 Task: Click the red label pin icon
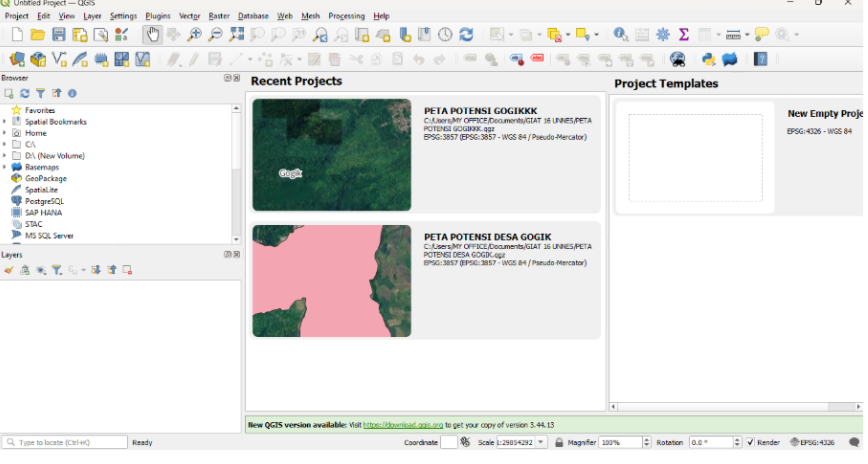coord(537,58)
